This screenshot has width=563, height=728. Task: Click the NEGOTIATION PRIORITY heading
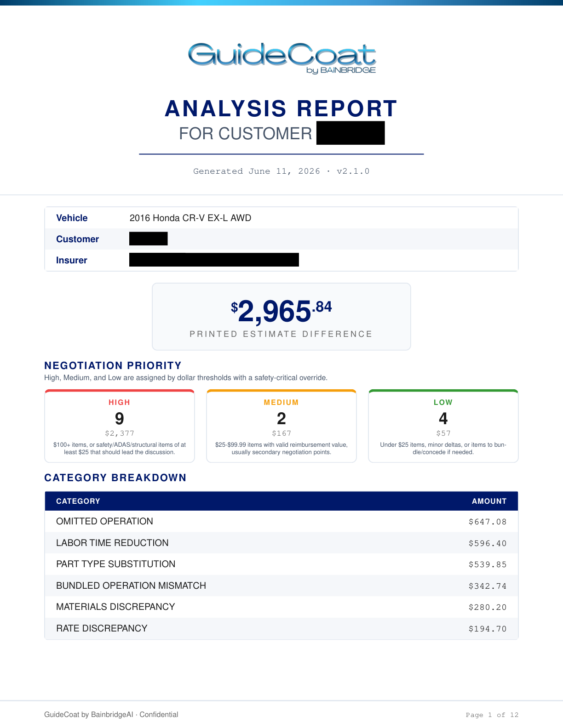point(113,365)
